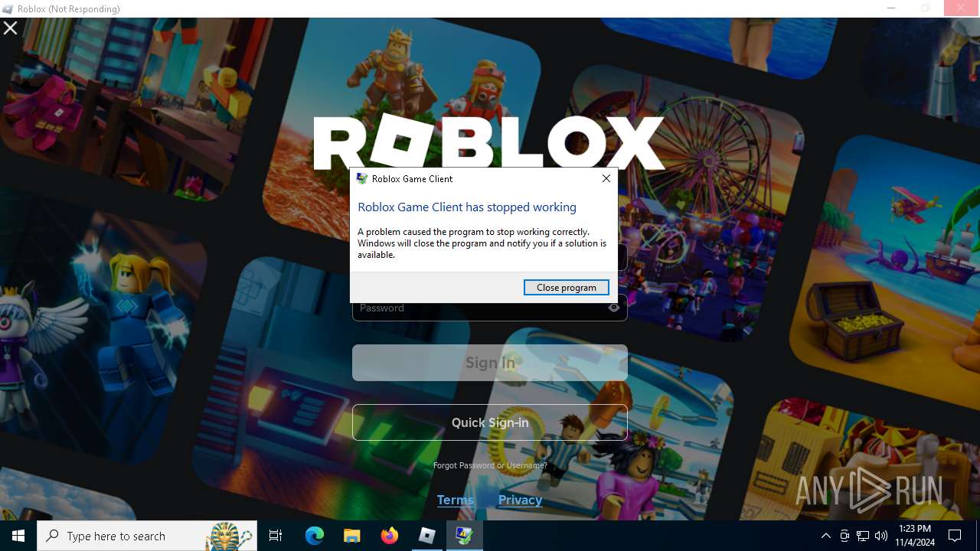Click the security tray icon beside network

[x=844, y=536]
